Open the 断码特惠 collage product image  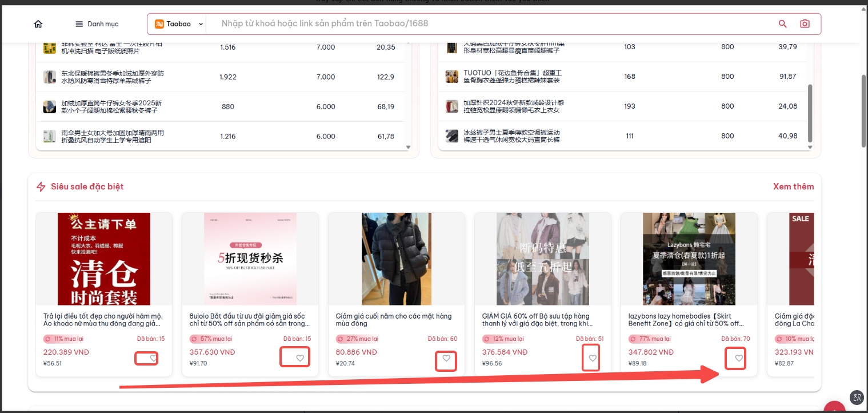pyautogui.click(x=543, y=259)
